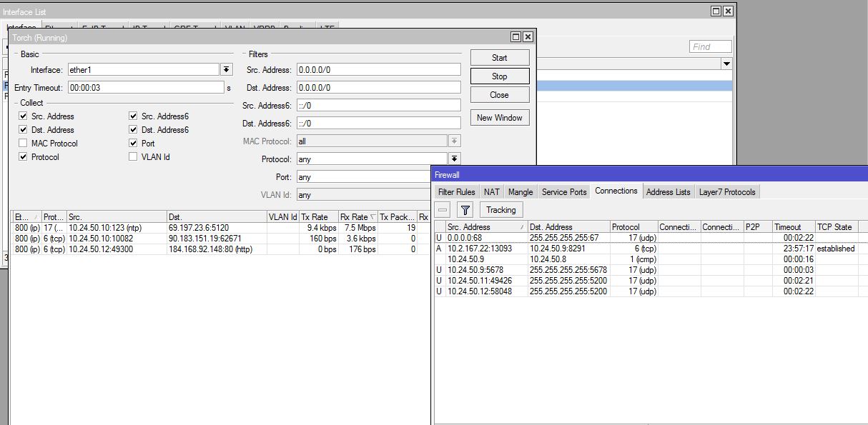
Task: Sort connections by TCP State column
Action: (x=836, y=226)
